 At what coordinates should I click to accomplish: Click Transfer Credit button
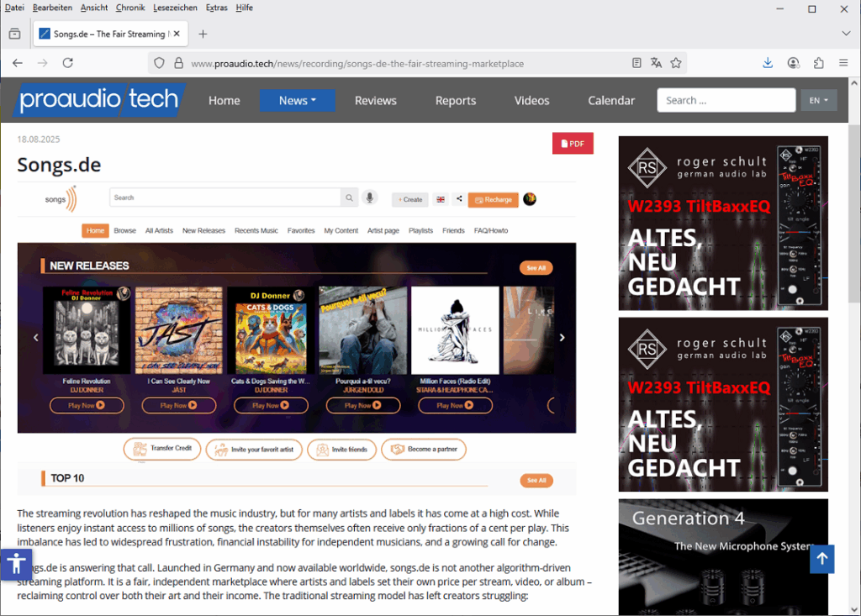tap(162, 449)
